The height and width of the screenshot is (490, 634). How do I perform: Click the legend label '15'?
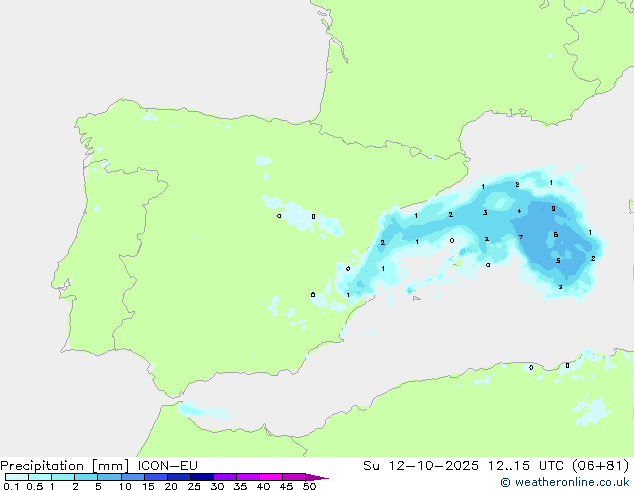148,486
